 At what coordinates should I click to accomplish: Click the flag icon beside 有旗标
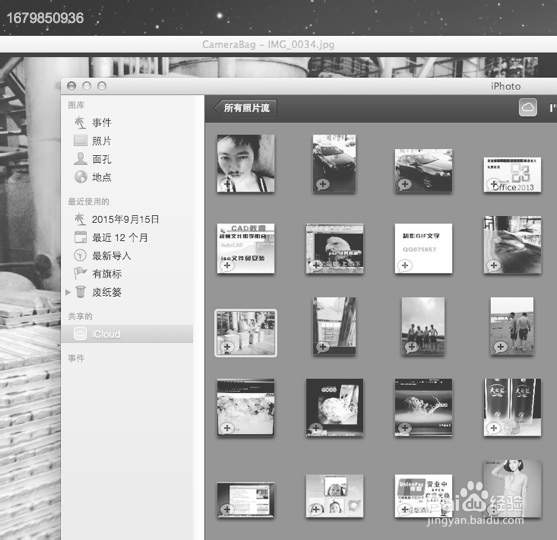pos(80,273)
